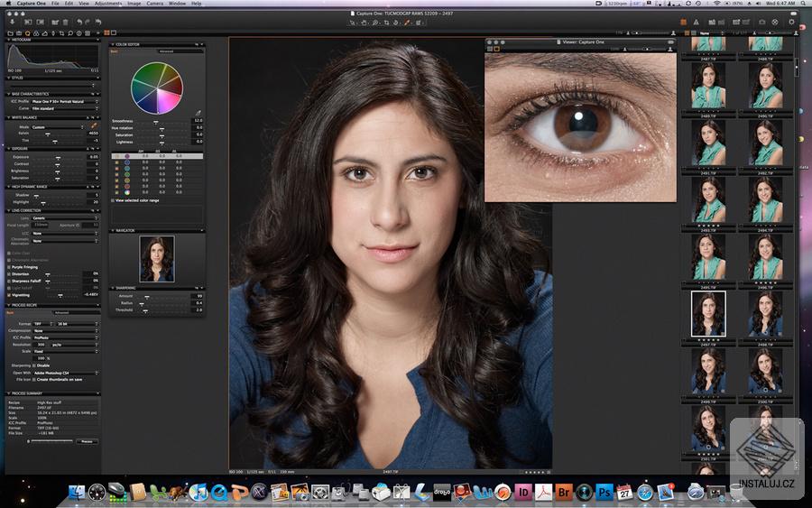Viewport: 812px width, 508px height.
Task: Select the pointer cursor tool in top toolbar
Action: pyautogui.click(x=353, y=23)
